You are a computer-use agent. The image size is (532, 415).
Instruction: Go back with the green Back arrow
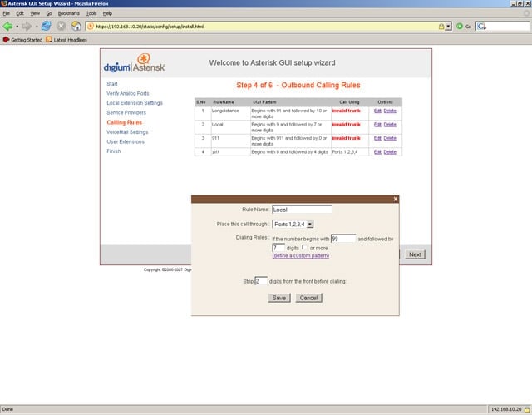click(7, 26)
